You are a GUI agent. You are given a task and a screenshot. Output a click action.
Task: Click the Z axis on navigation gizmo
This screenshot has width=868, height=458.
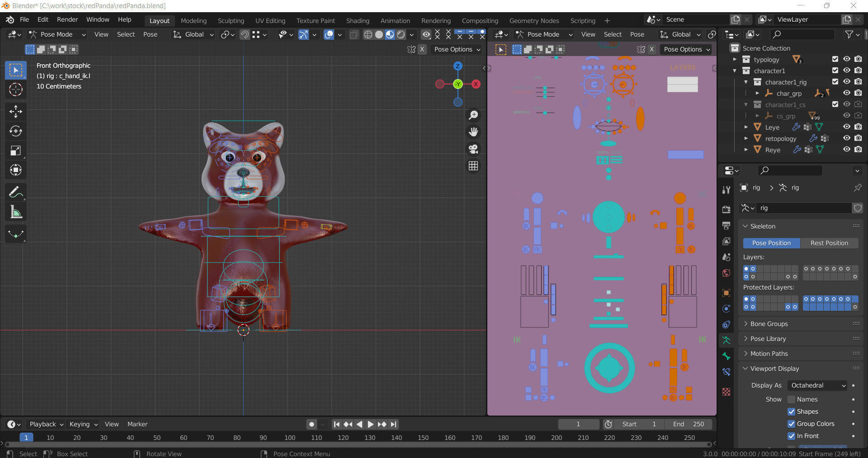458,66
